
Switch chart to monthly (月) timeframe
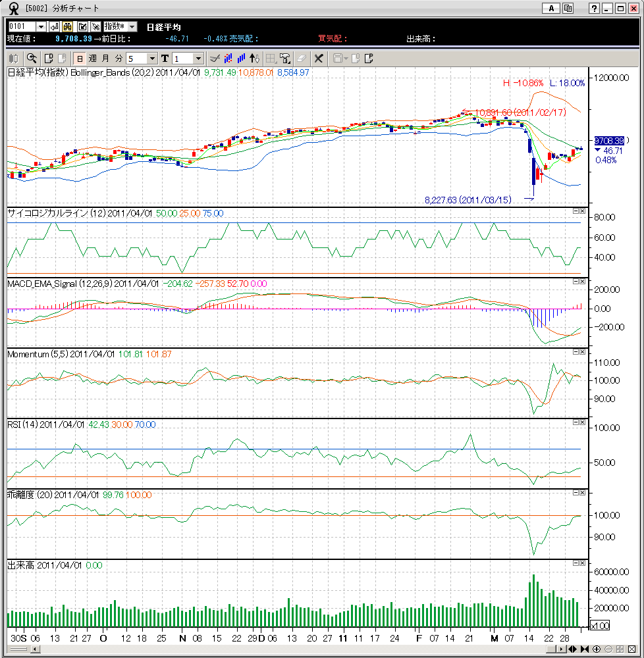pyautogui.click(x=105, y=58)
